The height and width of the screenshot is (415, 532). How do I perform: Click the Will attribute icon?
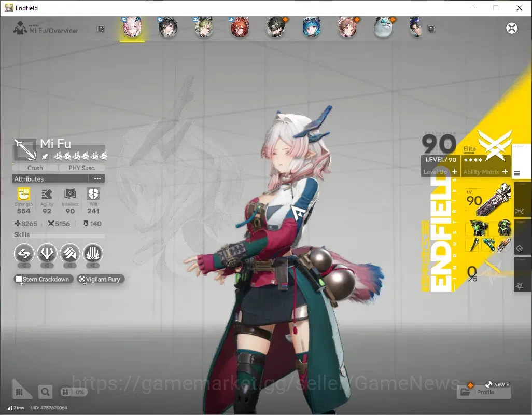(93, 194)
